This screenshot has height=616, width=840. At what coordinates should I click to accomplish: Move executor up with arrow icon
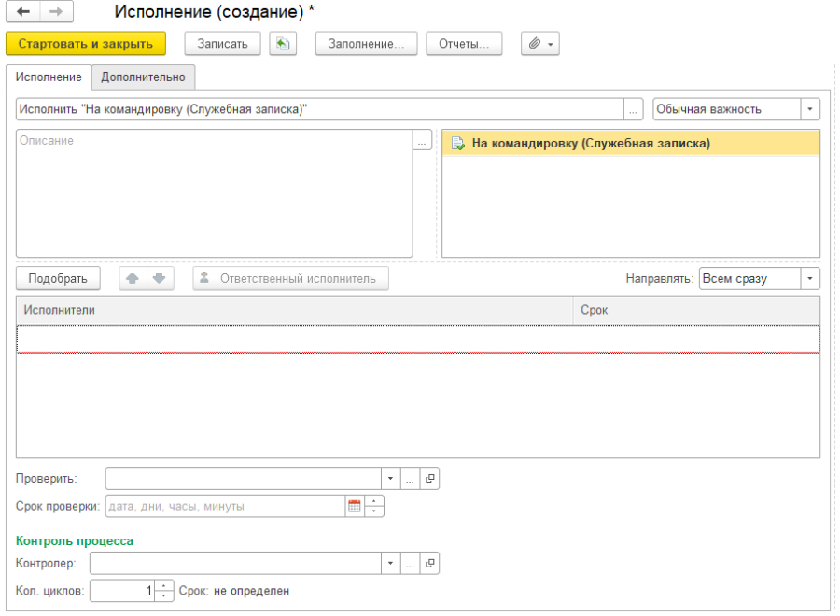[132, 278]
